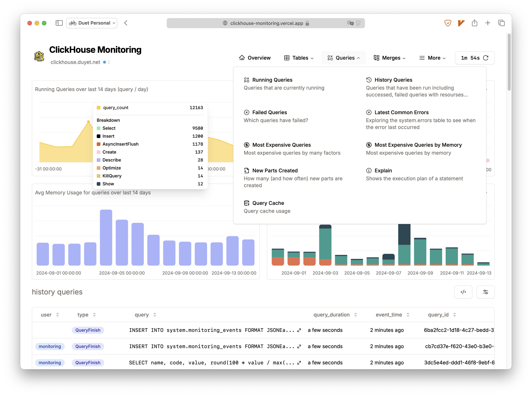
Task: Click the Safari sidebar toggle icon
Action: [x=59, y=23]
